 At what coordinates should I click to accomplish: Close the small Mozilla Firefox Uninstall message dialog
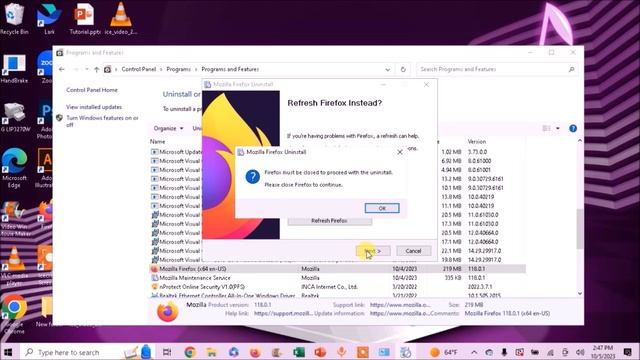pos(400,152)
